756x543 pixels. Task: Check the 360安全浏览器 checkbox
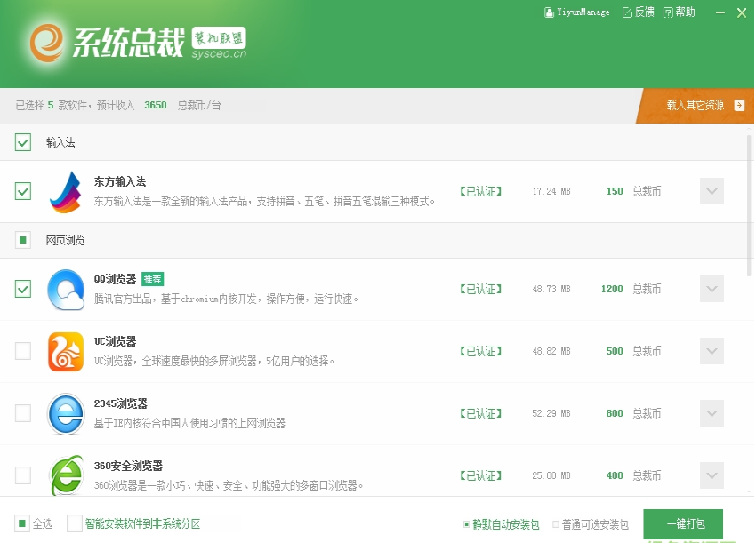23,475
